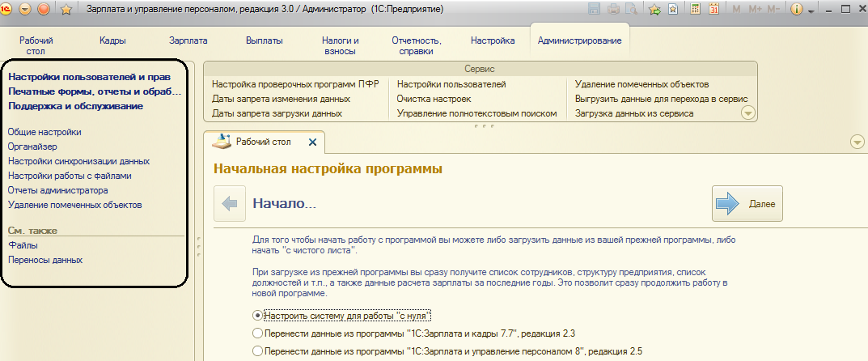Open Общие настройки link in sidebar
868x361 pixels.
point(44,132)
